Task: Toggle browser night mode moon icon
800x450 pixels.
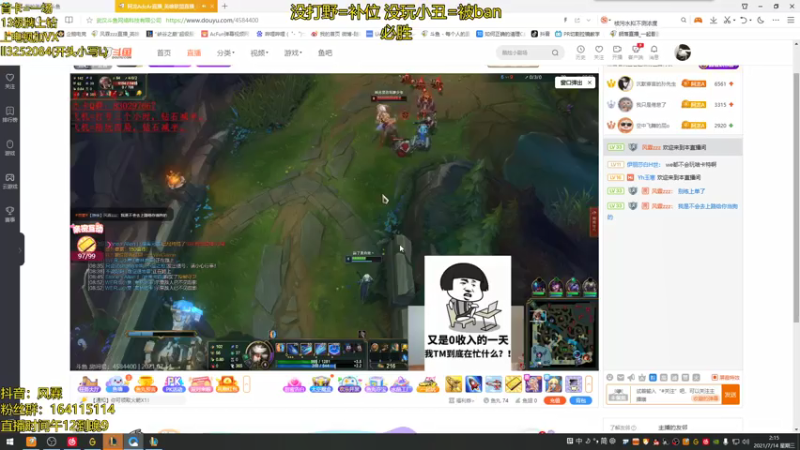Action: click(761, 20)
